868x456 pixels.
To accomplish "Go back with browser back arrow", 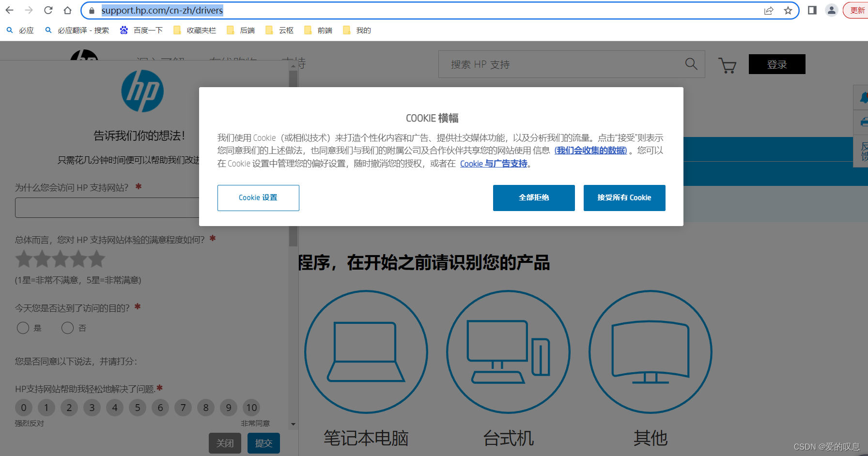I will pos(9,10).
